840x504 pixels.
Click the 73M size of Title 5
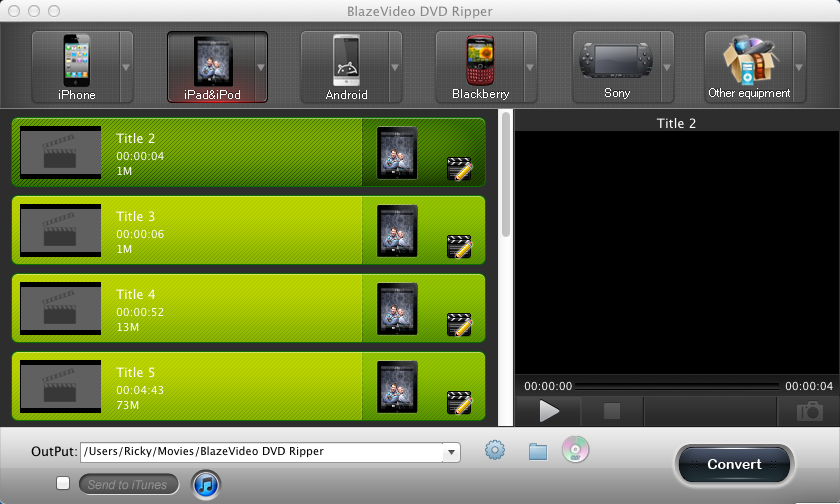coord(128,405)
